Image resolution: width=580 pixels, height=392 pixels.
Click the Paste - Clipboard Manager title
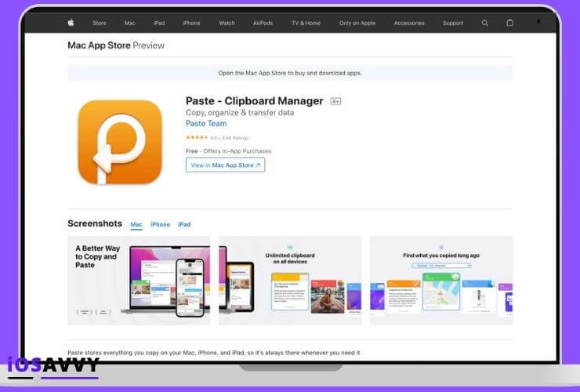click(x=255, y=101)
